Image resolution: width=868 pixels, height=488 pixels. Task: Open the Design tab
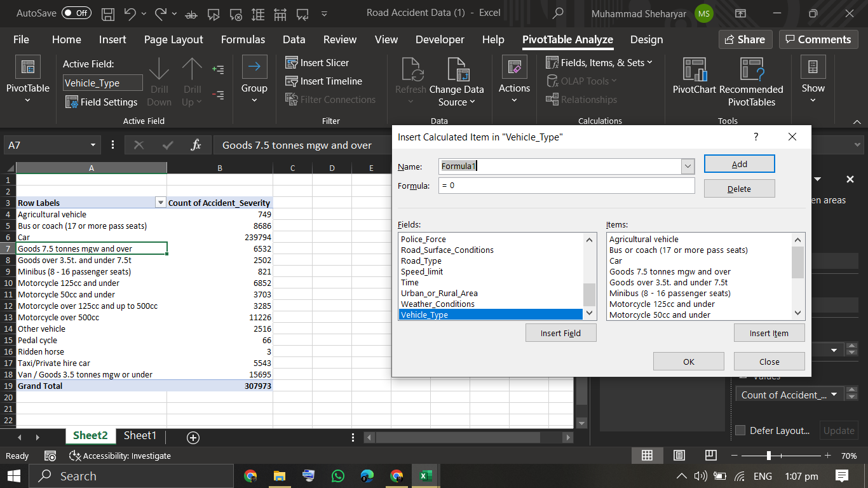[x=647, y=39]
